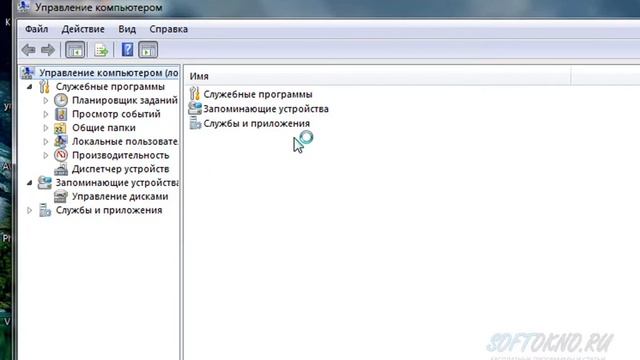Expand the Производительность node

point(46,155)
